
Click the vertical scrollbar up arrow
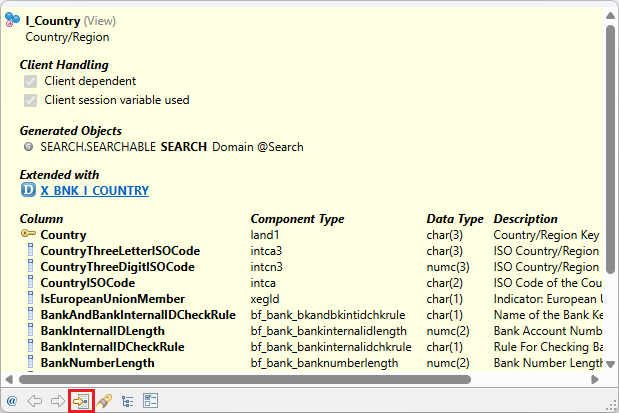pos(610,15)
